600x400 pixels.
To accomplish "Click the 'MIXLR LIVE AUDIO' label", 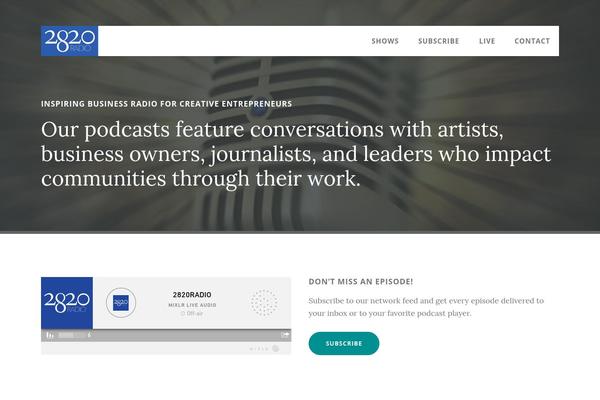I will click(x=192, y=305).
